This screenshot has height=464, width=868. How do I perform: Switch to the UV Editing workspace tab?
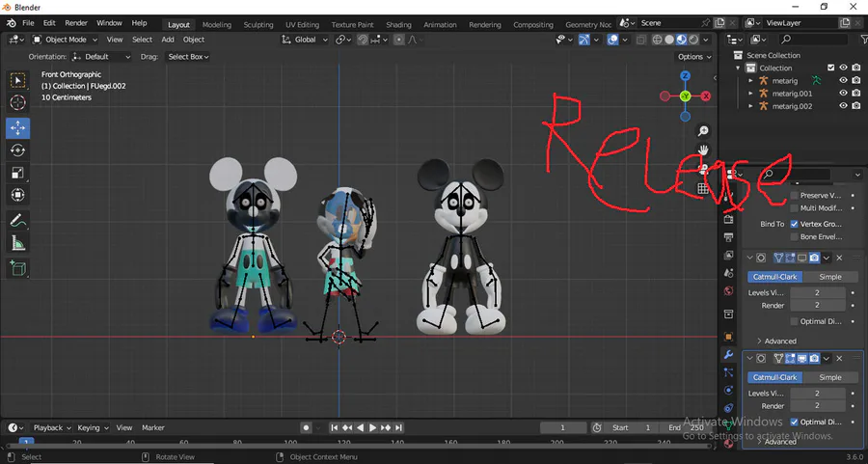point(302,24)
